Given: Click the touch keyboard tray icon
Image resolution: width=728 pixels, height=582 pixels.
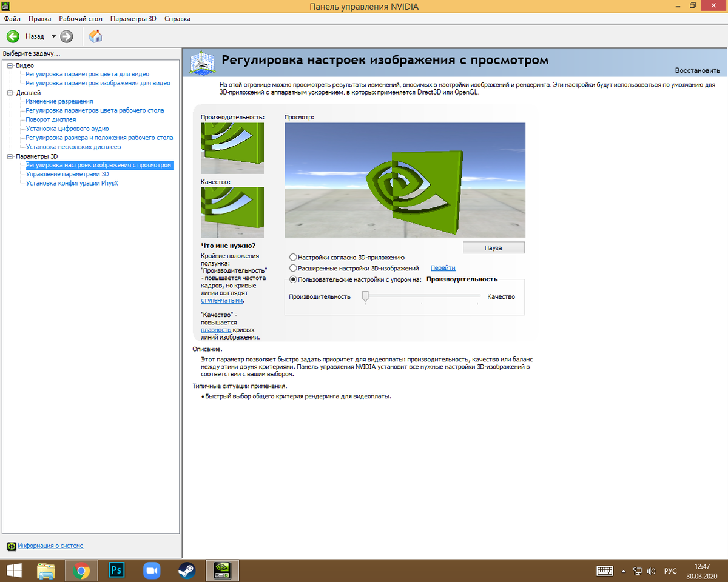Looking at the screenshot, I should (x=605, y=571).
